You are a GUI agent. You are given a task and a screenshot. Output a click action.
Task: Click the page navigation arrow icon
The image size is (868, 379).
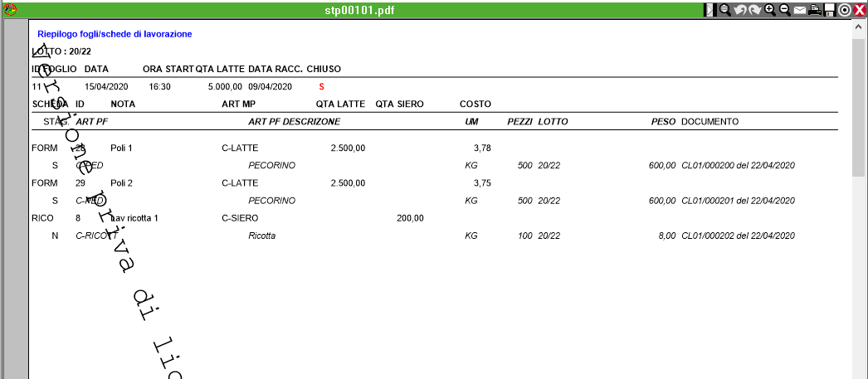pyautogui.click(x=710, y=10)
